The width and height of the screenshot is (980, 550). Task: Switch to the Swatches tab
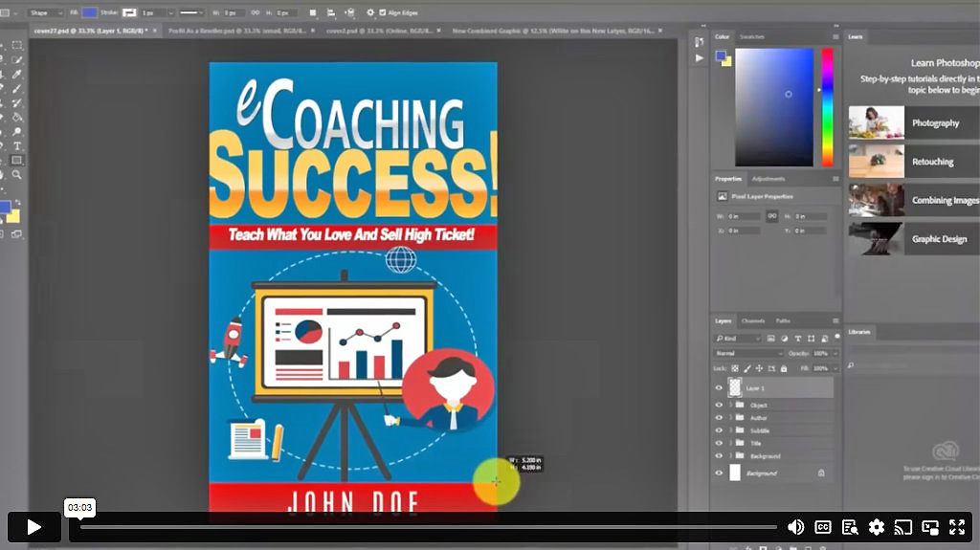[x=751, y=36]
